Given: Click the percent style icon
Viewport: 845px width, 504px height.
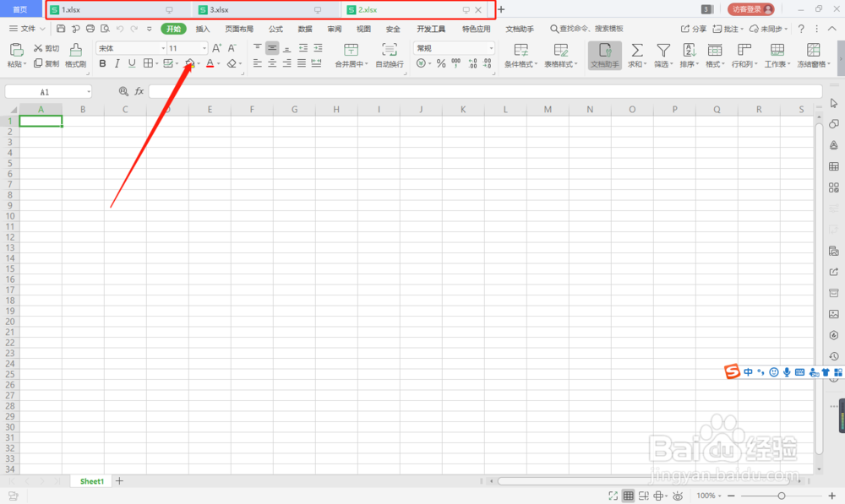Looking at the screenshot, I should click(441, 63).
